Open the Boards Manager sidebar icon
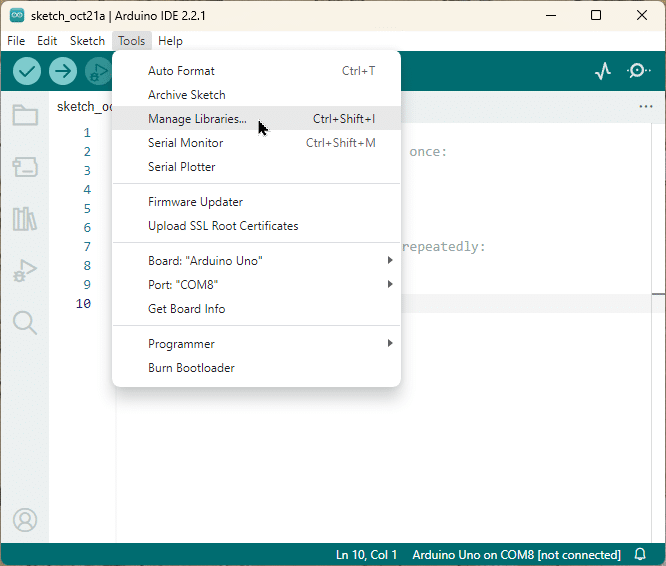 point(25,167)
